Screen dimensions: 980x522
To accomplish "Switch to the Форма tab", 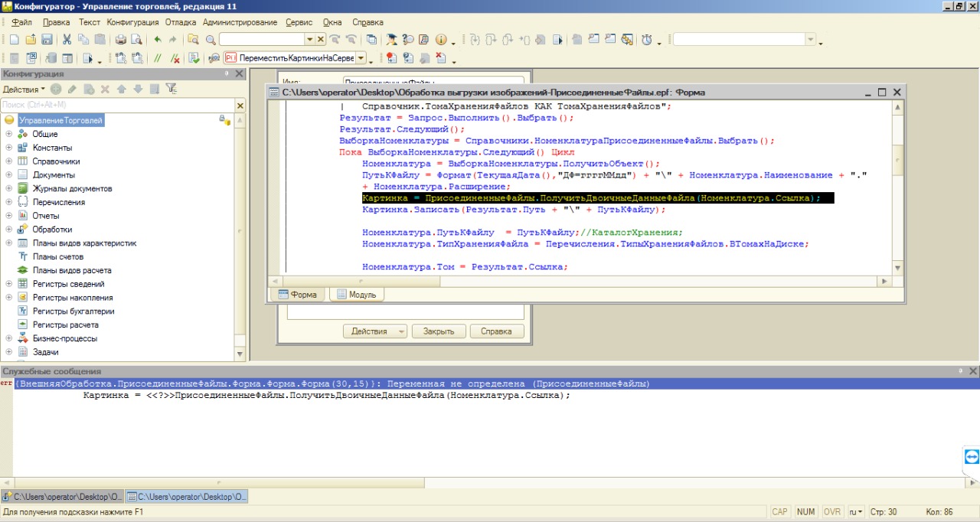I will (x=298, y=295).
